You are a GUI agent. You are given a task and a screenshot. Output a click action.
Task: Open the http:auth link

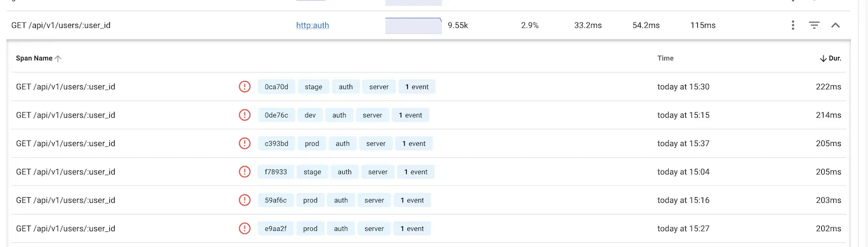(x=312, y=26)
